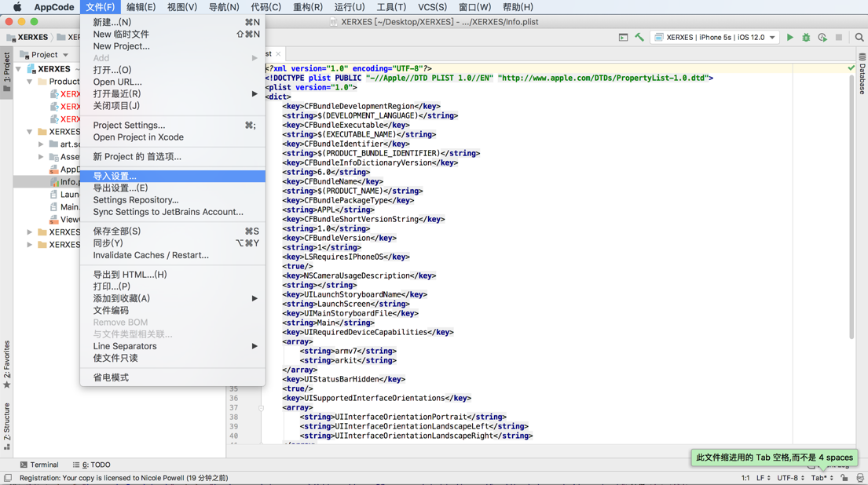
Task: Open the 视图(V) menu
Action: pyautogui.click(x=182, y=7)
